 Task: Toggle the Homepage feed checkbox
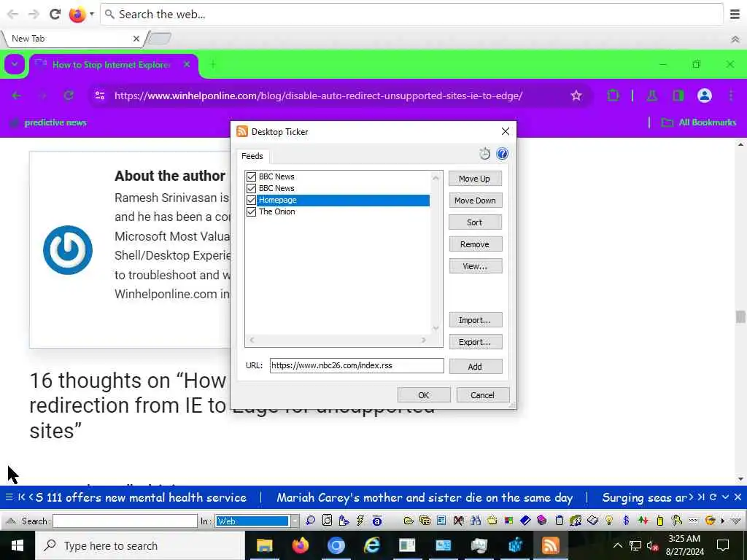tap(251, 200)
